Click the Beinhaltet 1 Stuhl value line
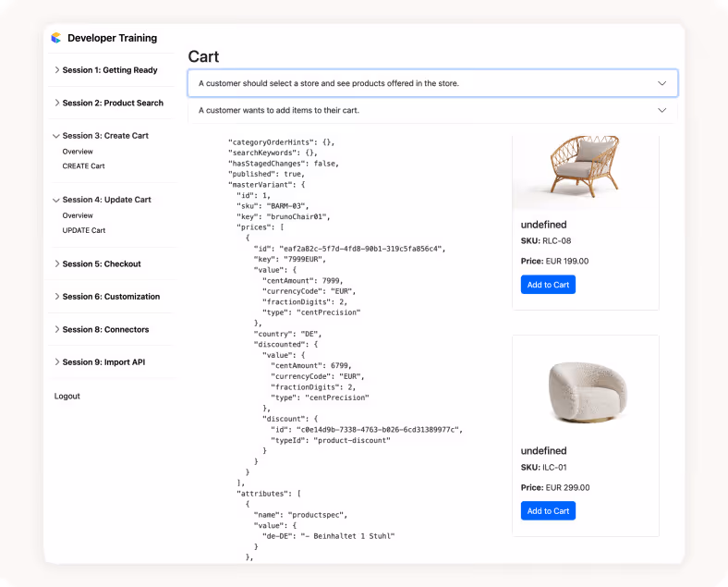The height and width of the screenshot is (587, 728). coord(328,536)
